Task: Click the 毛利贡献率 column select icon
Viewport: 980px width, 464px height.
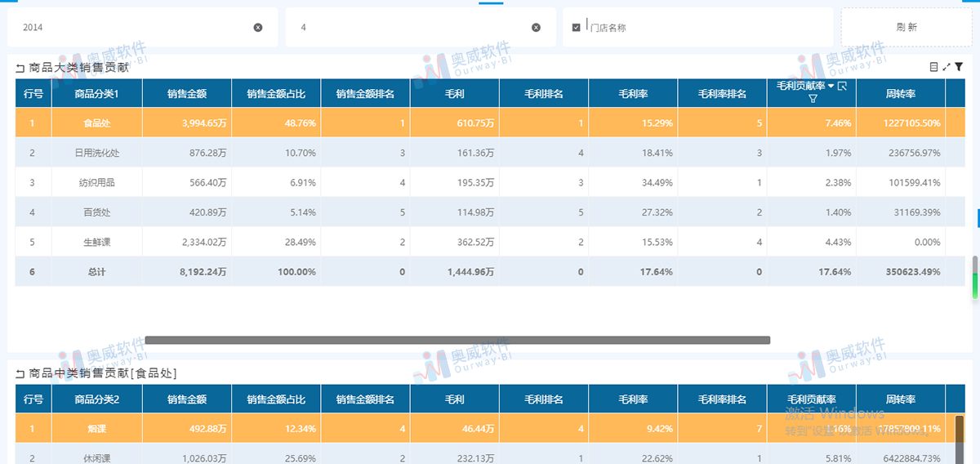Action: coord(842,86)
